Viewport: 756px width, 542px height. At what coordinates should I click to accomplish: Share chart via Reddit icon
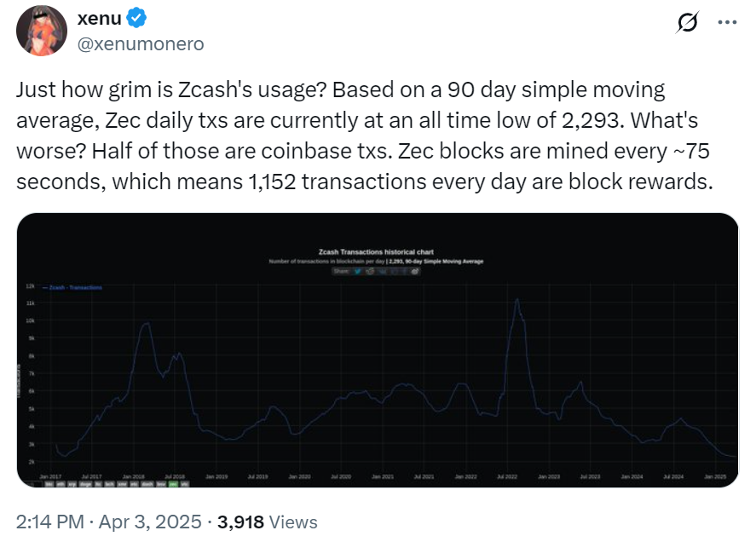click(x=370, y=271)
